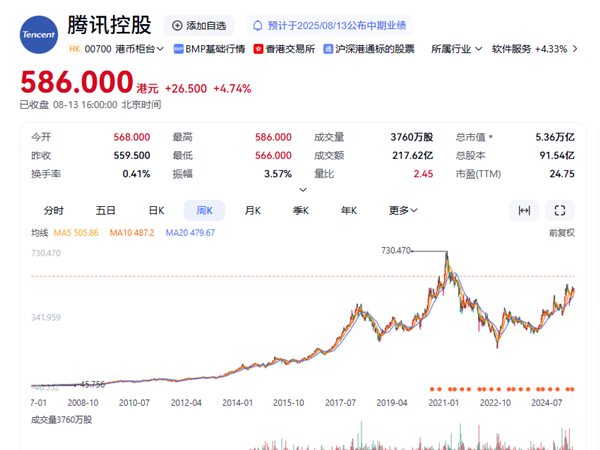
Task: Click the 振幅 value 3.57%
Action: click(x=278, y=174)
